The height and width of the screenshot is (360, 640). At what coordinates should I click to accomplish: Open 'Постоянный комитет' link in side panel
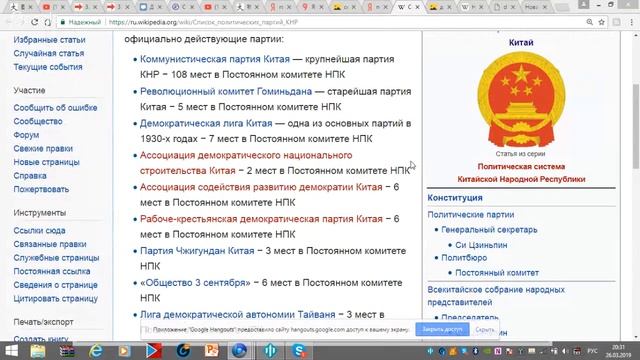(497, 273)
